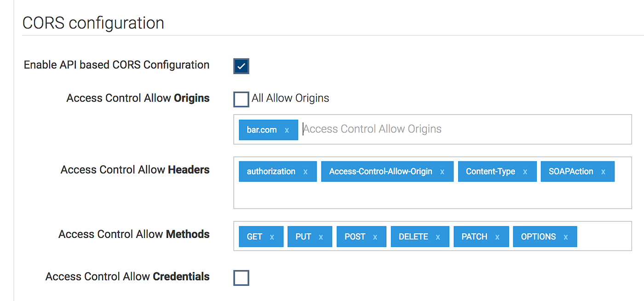This screenshot has width=644, height=301.
Task: Enable the All Allow Origins checkbox
Action: 241,99
